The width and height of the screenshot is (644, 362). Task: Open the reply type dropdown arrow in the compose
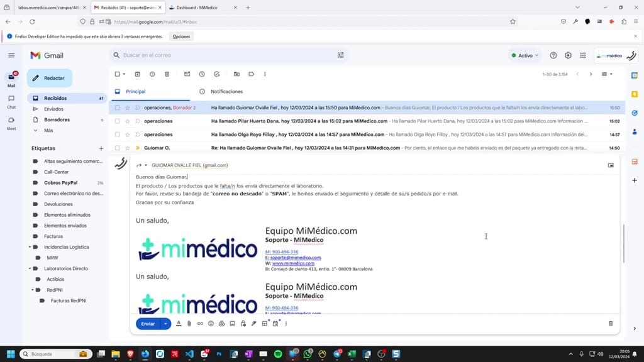click(146, 165)
